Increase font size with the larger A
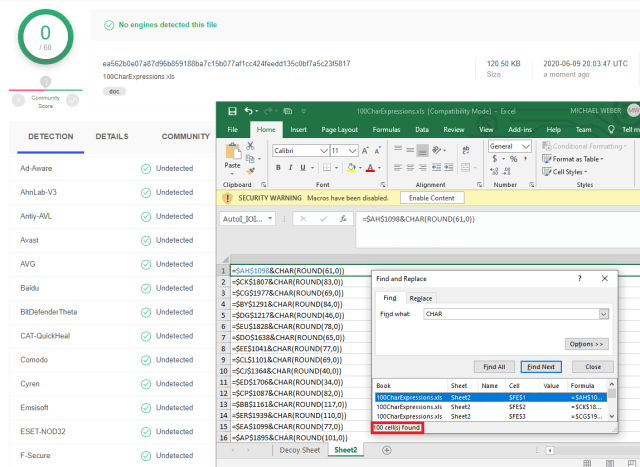Viewport: 640px width, 467px height. (365, 151)
